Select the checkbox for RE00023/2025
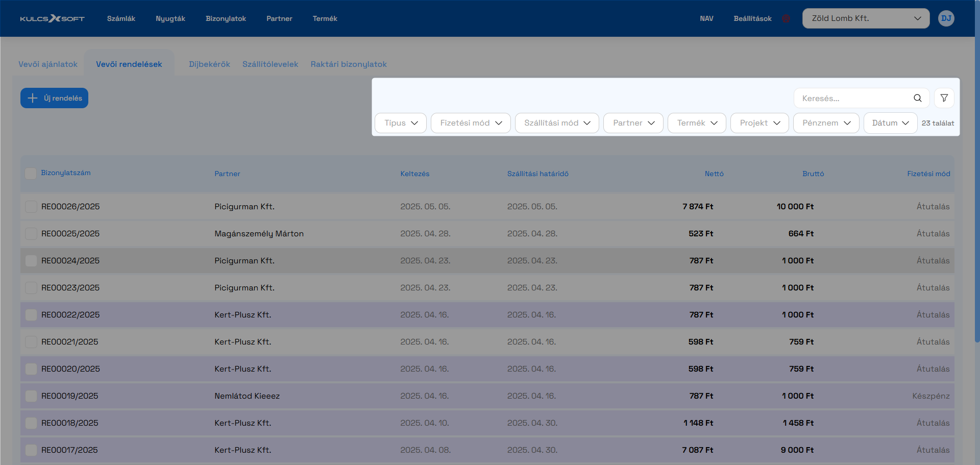Viewport: 980px width, 465px height. 31,288
